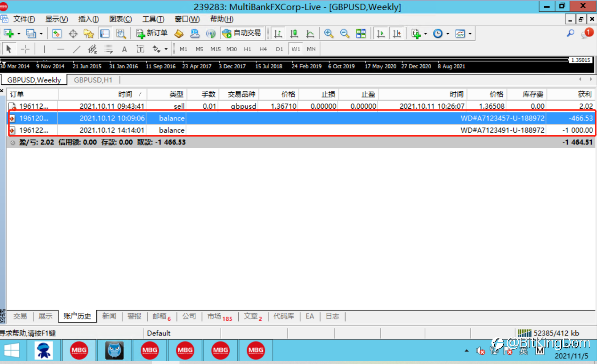597x364 pixels.
Task: Open the Data Window crosshair-target icon
Action: click(73, 33)
